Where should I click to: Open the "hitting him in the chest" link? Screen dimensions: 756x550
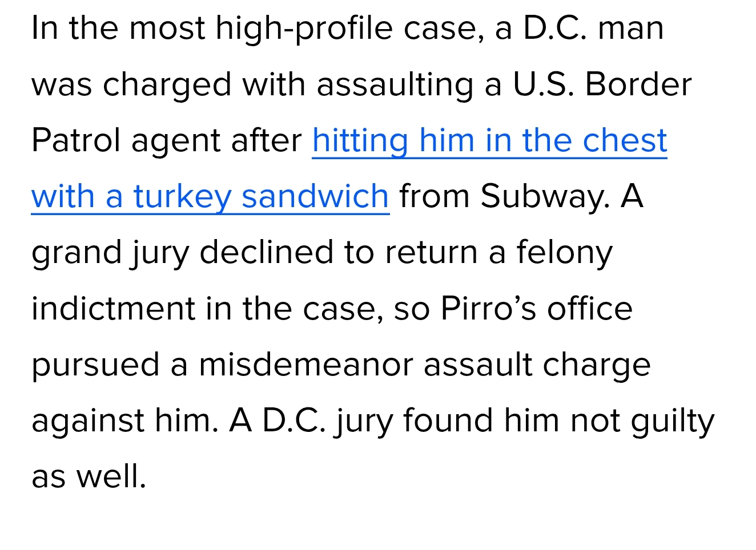pos(489,140)
